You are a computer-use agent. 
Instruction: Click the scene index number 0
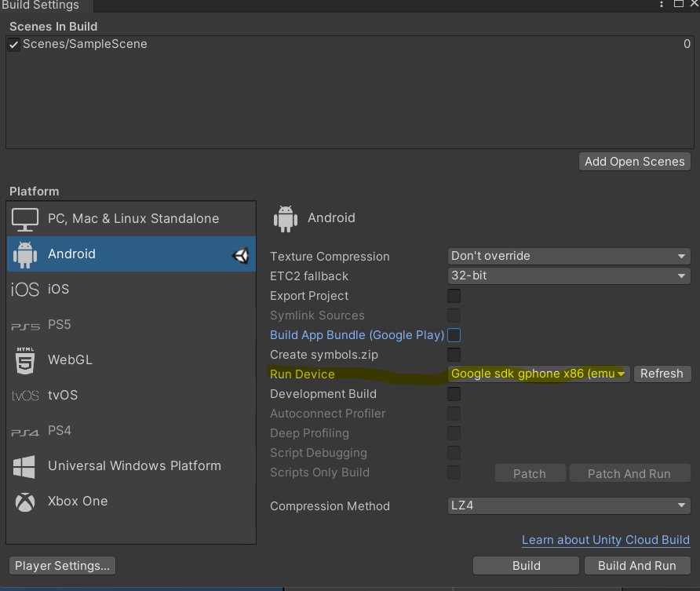(x=687, y=44)
